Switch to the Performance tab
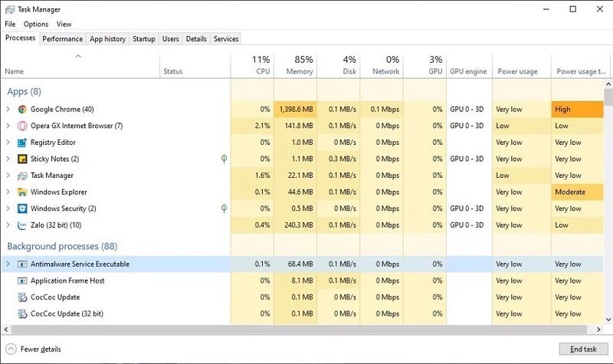Screen dimensions: 613x364 62,39
